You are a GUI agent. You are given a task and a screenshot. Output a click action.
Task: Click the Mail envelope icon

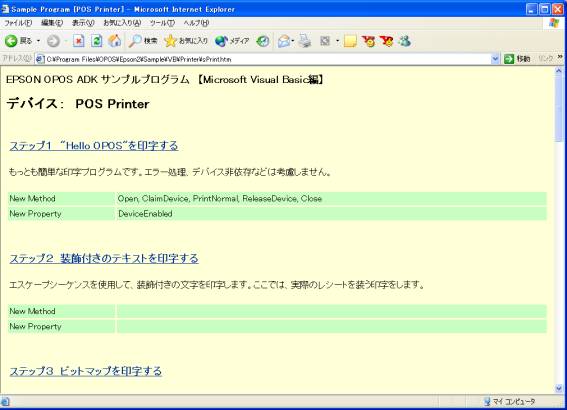tap(284, 41)
